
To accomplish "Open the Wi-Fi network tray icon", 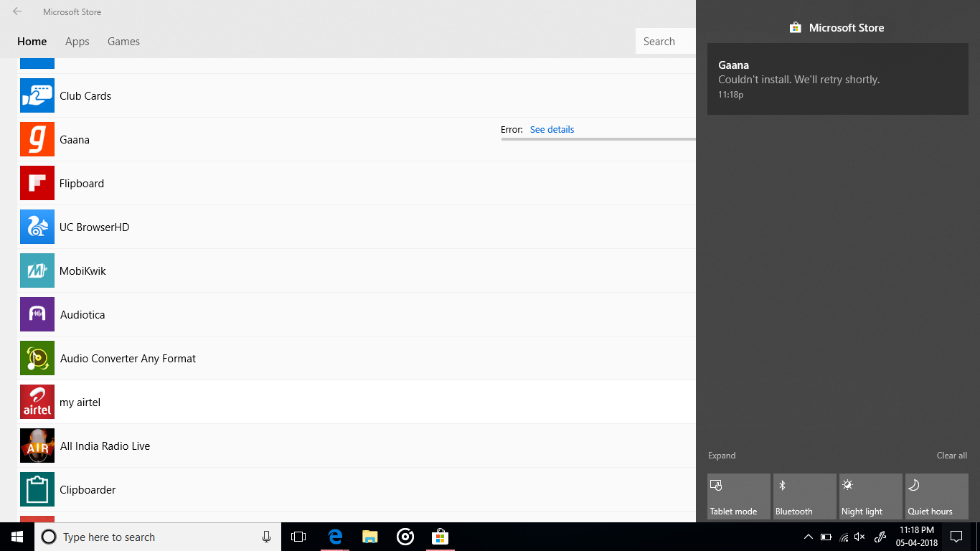I will coord(844,537).
